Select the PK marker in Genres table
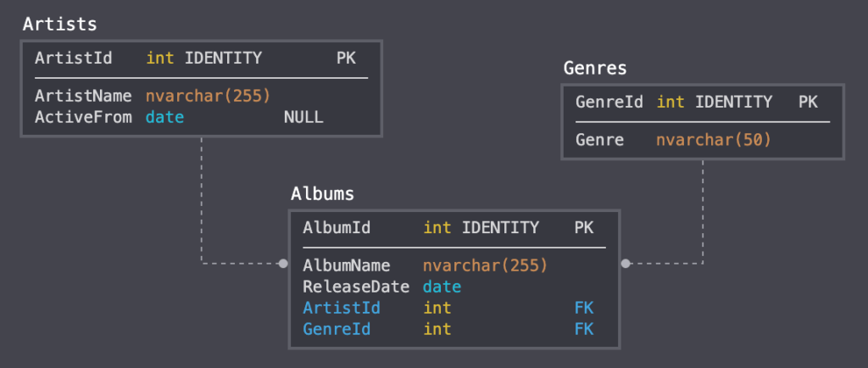Image resolution: width=868 pixels, height=368 pixels. [808, 102]
